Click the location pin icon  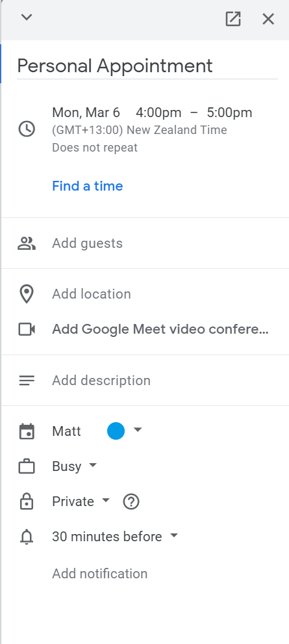point(27,294)
